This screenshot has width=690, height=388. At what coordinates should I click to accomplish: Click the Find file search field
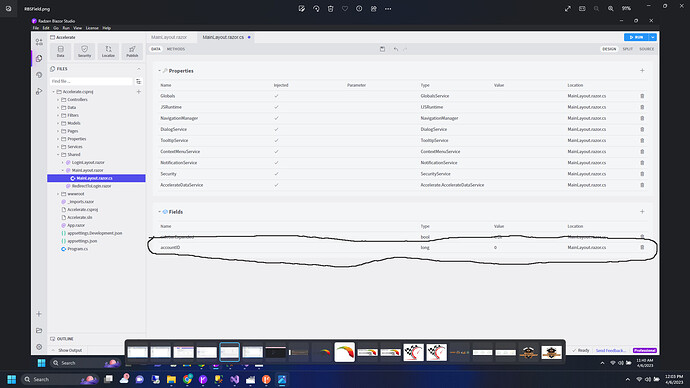click(x=91, y=81)
